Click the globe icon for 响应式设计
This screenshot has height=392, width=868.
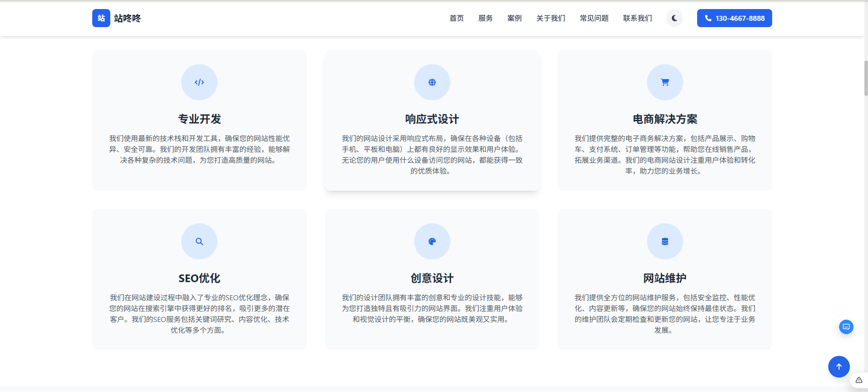[x=432, y=82]
